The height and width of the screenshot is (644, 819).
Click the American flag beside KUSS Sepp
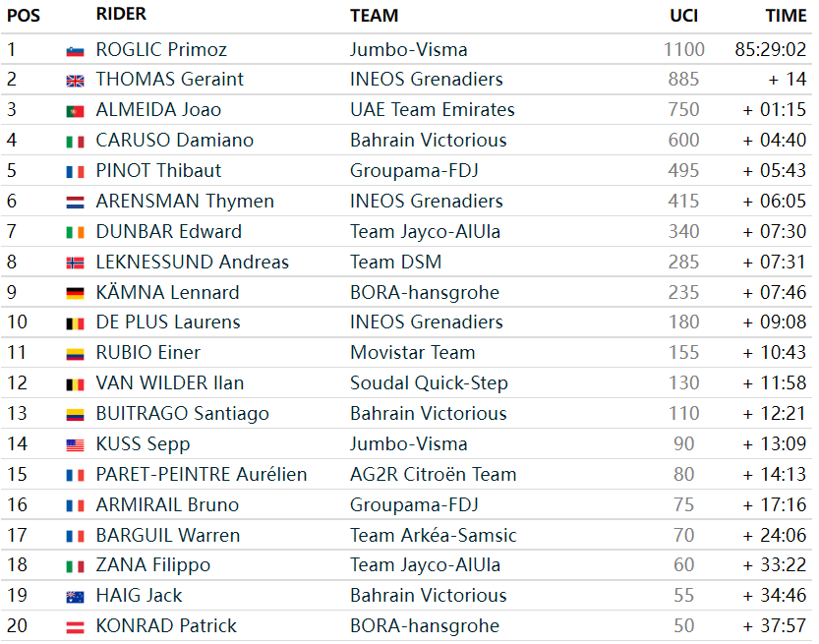(75, 445)
